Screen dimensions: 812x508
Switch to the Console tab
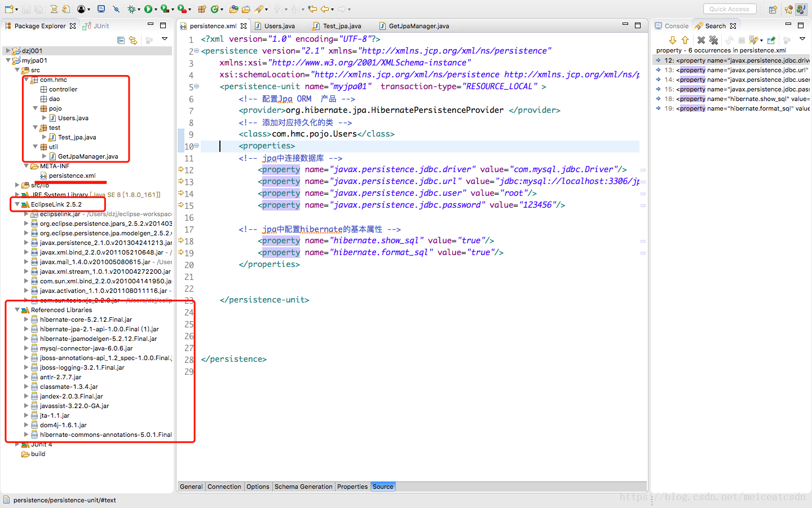click(x=672, y=26)
